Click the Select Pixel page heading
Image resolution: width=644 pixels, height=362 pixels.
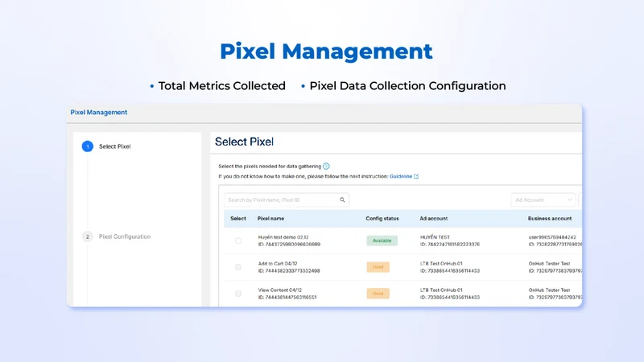245,142
